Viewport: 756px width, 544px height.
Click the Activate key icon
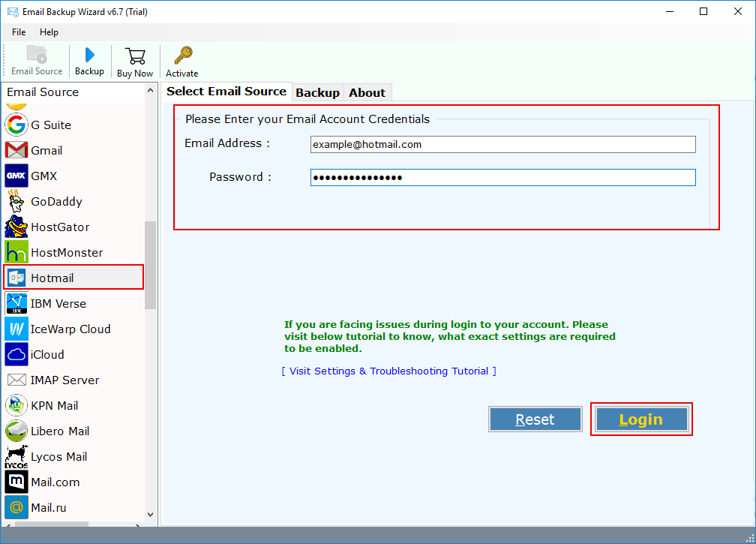click(x=183, y=56)
